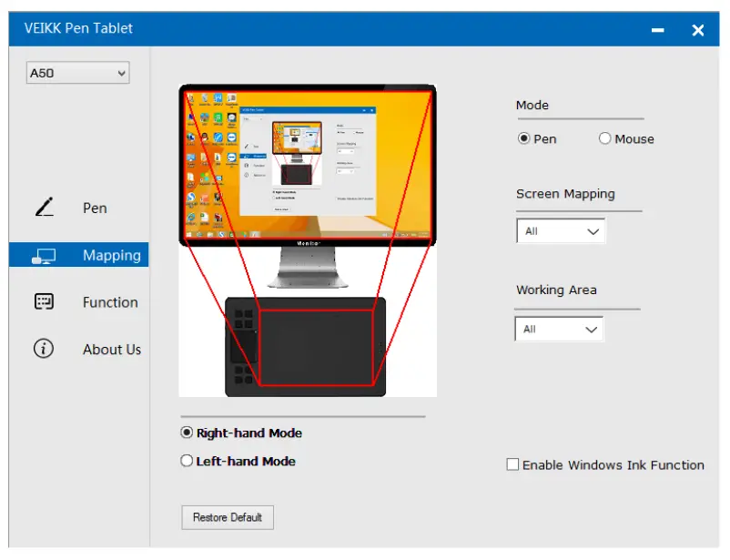This screenshot has height=560, width=730.
Task: Click the Function keyboard icon
Action: click(44, 302)
